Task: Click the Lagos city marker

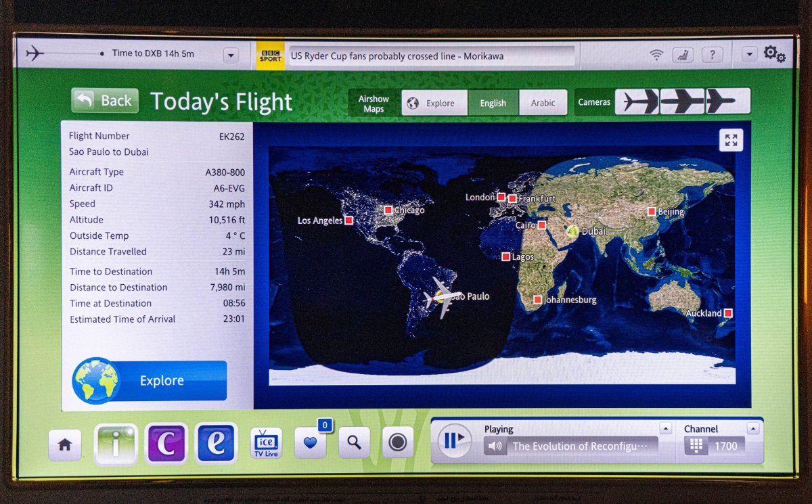Action: pos(505,256)
